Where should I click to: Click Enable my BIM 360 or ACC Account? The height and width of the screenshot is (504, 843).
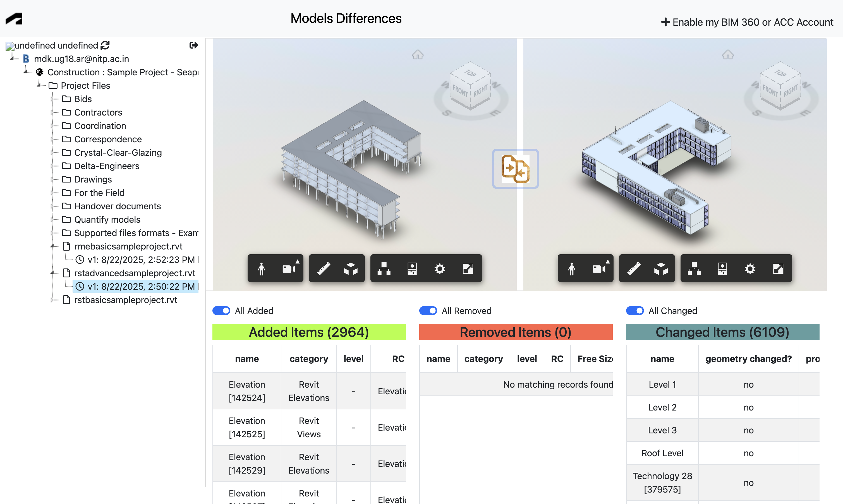(747, 22)
